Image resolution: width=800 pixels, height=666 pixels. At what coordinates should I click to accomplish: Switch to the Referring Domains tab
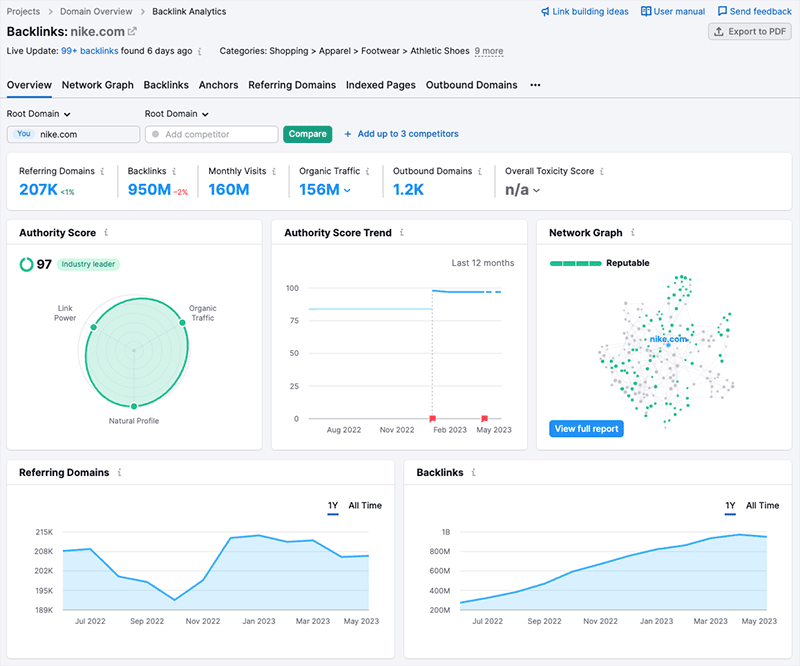(292, 85)
